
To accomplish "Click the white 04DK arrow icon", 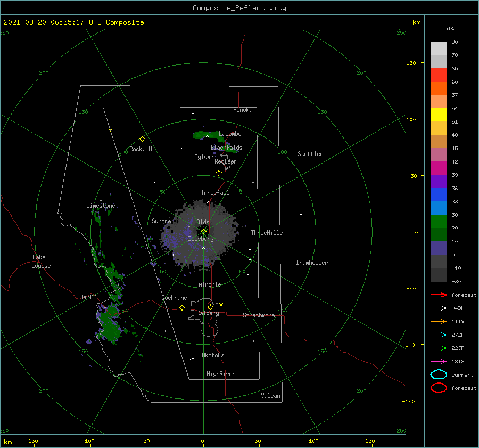I will [x=439, y=308].
